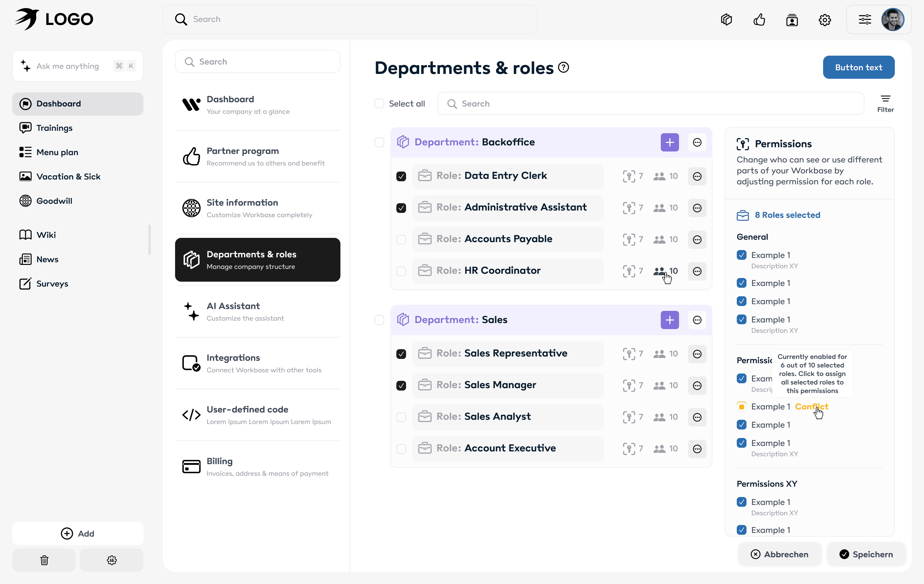Screen dimensions: 924x584
Task: Open settings gear in top bar
Action: click(x=825, y=19)
